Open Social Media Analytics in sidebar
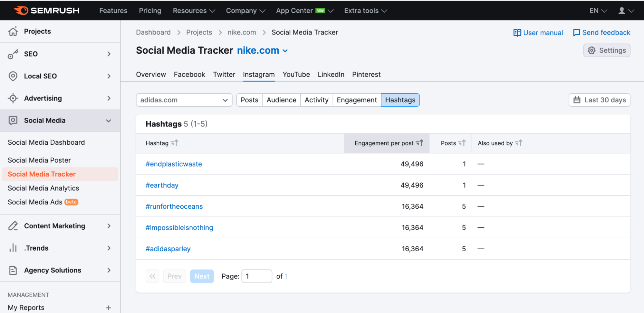Screen dimensions: 644x313 (43, 188)
